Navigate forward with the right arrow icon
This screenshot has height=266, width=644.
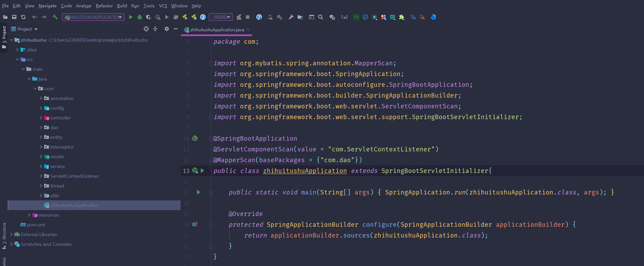[44, 17]
